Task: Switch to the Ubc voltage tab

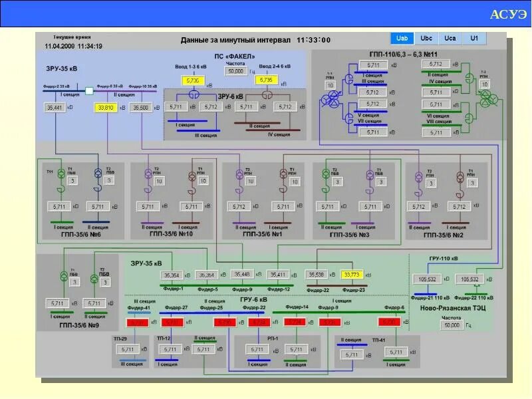Action: (426, 39)
